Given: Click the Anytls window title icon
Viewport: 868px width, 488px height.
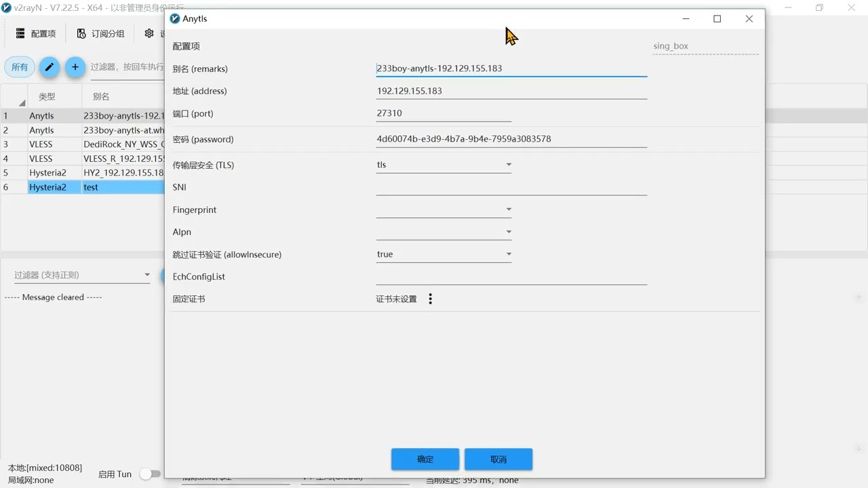Looking at the screenshot, I should tap(175, 19).
